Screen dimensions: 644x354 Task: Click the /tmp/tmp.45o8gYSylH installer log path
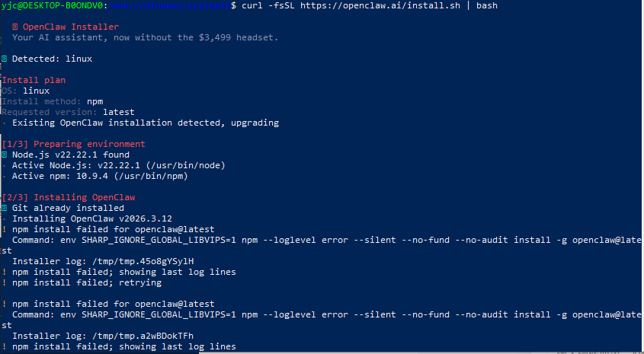tap(143, 262)
